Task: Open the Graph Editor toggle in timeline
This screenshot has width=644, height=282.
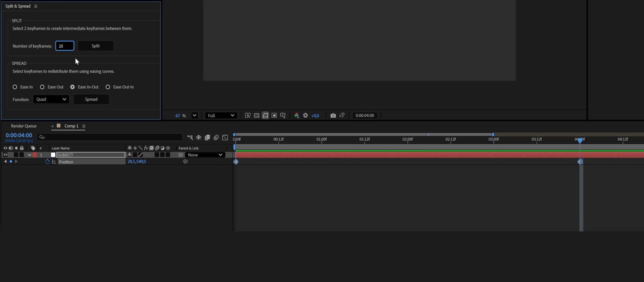Action: point(225,137)
